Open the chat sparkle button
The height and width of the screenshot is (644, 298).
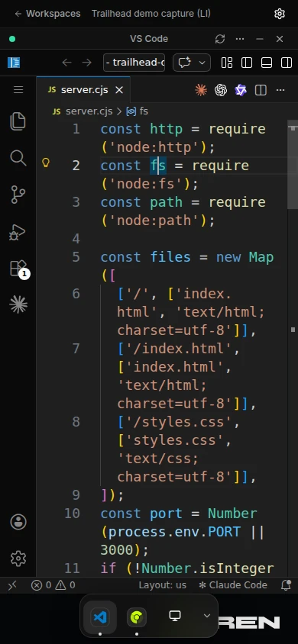pos(185,63)
